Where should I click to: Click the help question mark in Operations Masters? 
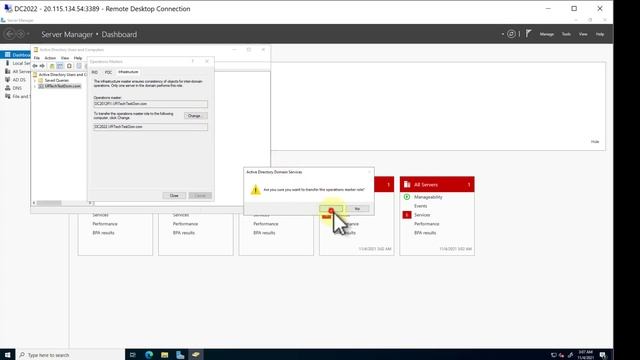(193, 61)
